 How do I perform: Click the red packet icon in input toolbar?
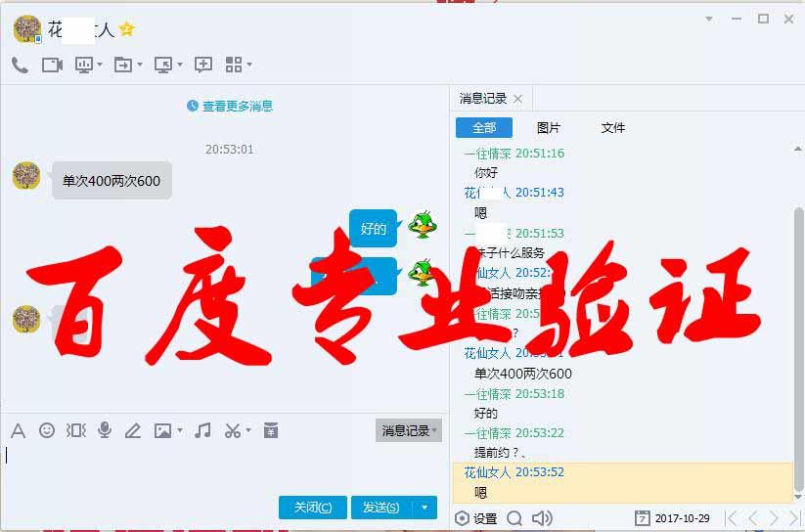tap(271, 430)
